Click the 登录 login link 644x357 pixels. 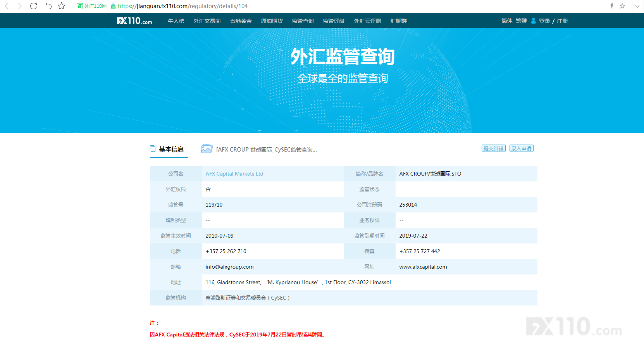(544, 21)
